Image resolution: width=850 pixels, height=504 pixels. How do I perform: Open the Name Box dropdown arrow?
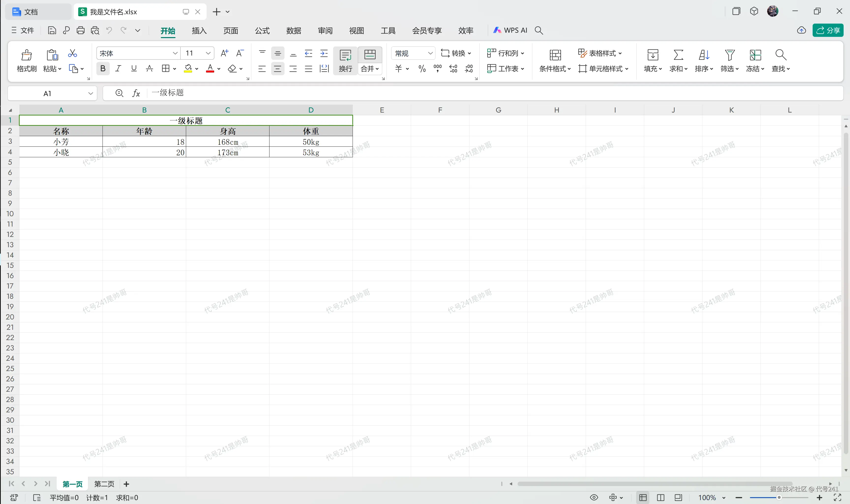tap(90, 93)
